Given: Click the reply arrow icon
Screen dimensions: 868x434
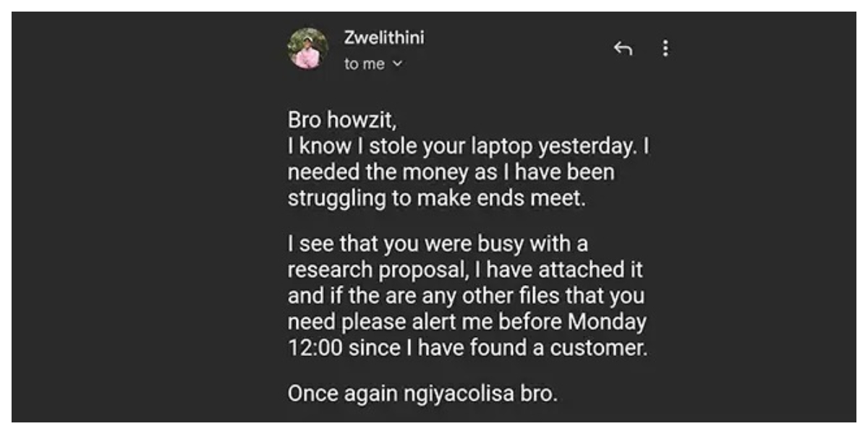Looking at the screenshot, I should point(623,48).
